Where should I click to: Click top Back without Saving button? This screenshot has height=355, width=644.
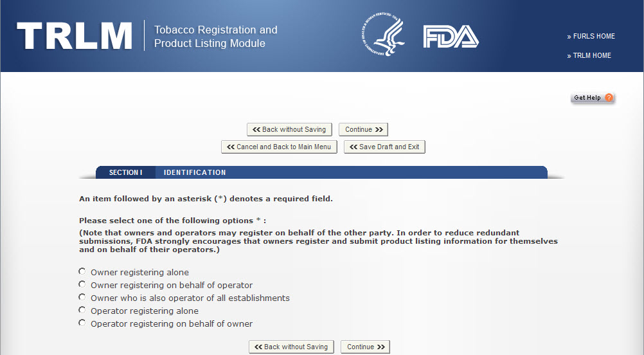pos(289,129)
